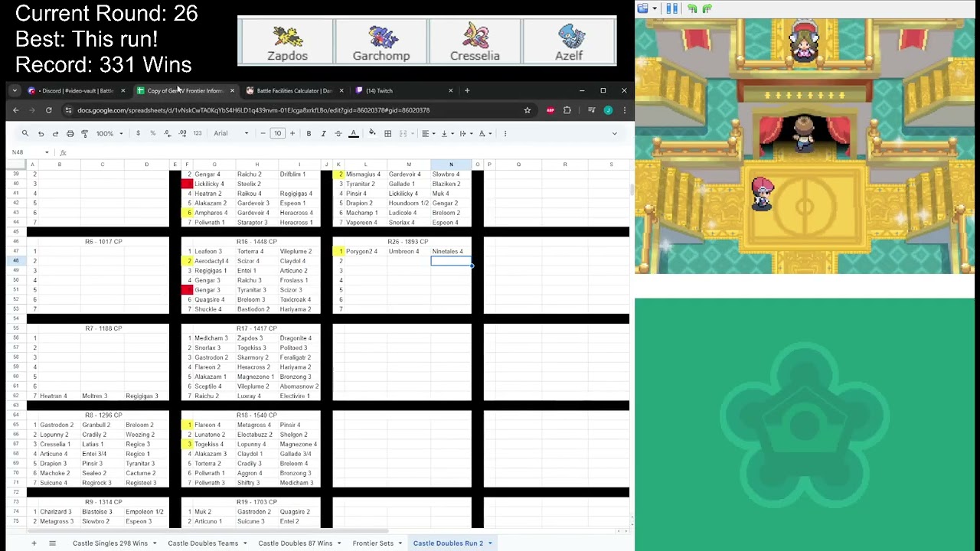Open the browser profile avatar

(608, 110)
